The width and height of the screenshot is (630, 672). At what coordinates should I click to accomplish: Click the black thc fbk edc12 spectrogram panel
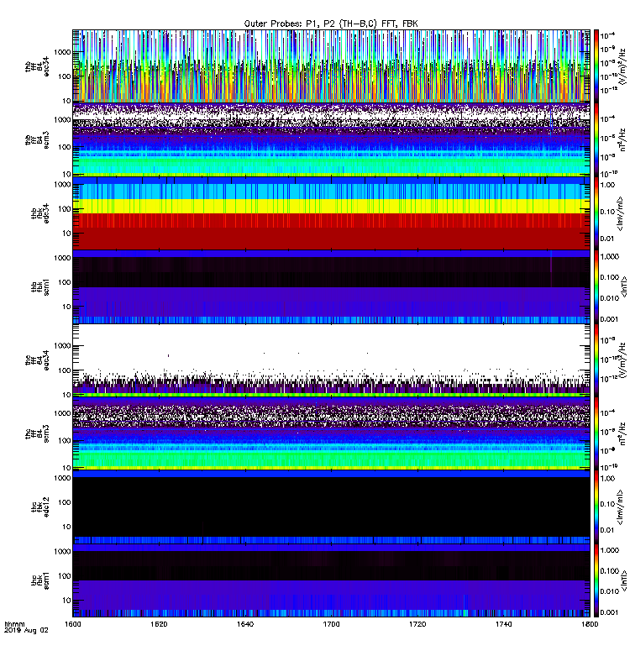click(331, 507)
